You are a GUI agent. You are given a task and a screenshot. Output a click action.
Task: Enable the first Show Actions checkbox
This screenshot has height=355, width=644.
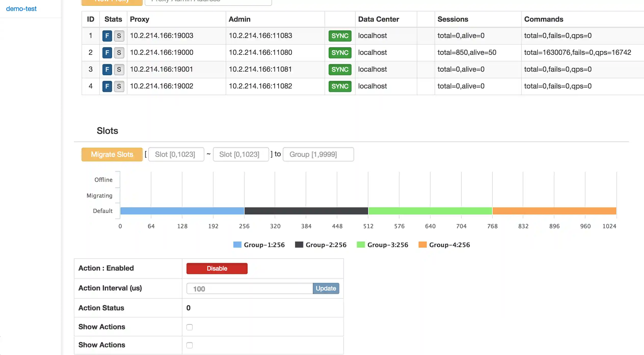[190, 327]
